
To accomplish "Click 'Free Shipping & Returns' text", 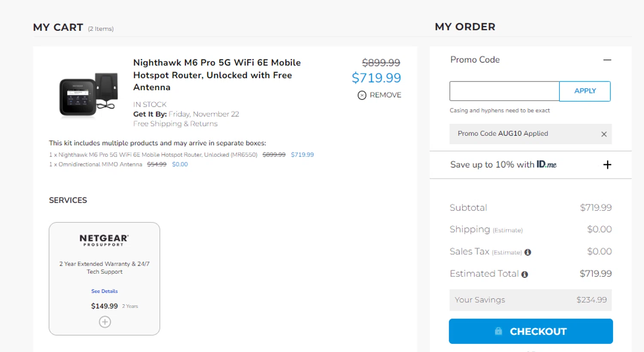I will click(175, 124).
